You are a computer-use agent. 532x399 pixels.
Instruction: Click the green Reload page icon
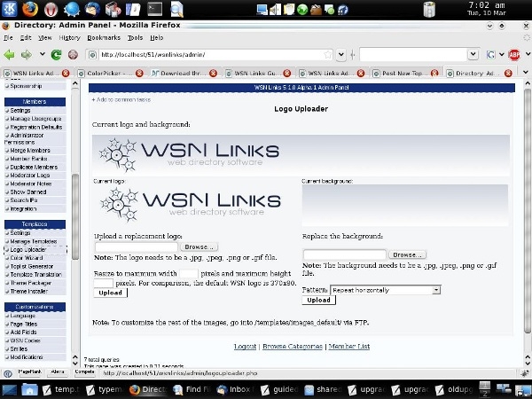(x=56, y=55)
